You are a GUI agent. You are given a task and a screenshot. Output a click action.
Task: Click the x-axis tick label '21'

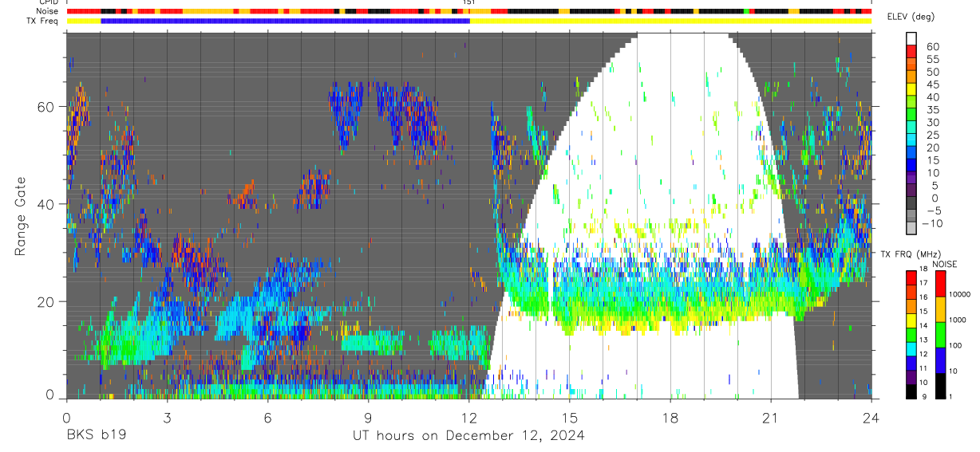pos(771,417)
